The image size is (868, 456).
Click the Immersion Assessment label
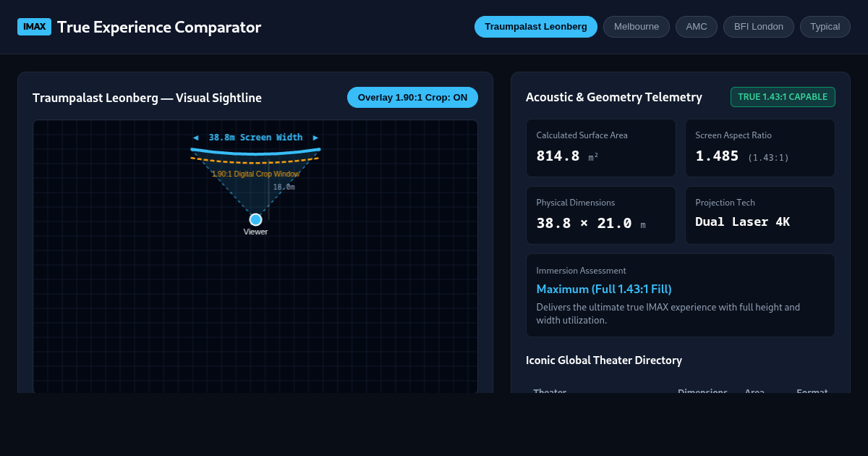click(x=582, y=271)
